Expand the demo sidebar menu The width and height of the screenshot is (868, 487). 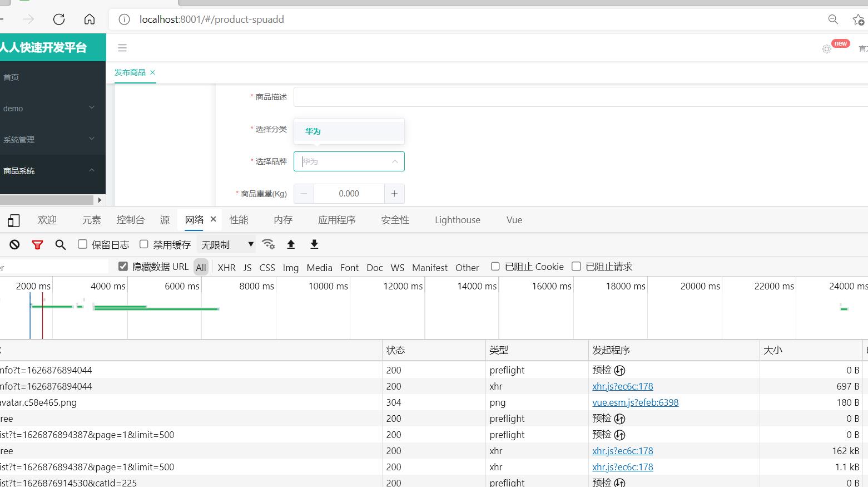coord(53,109)
